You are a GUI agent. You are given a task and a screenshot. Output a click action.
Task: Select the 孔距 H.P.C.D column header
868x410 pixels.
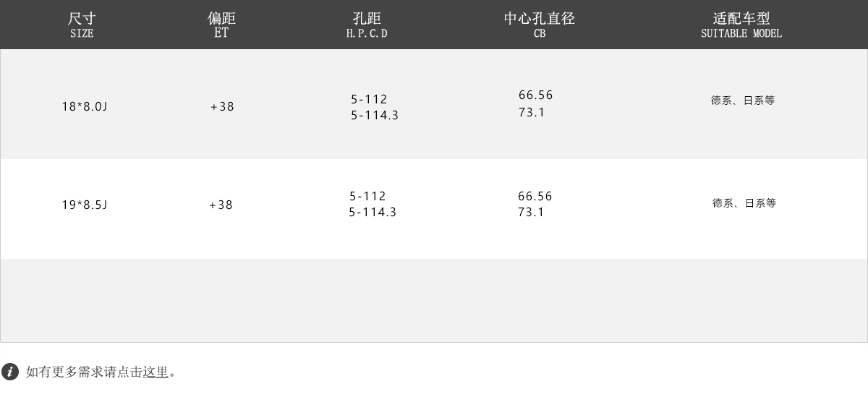(367, 25)
